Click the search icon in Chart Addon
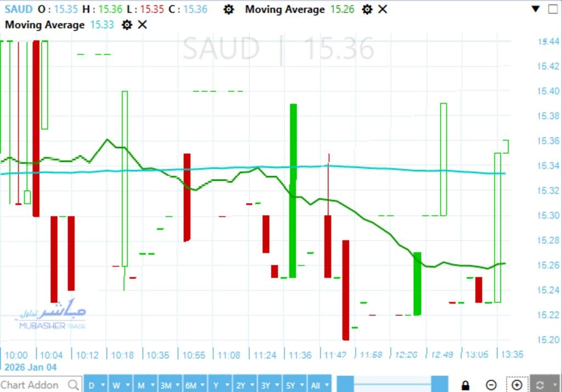This screenshot has height=392, width=562. tap(73, 385)
